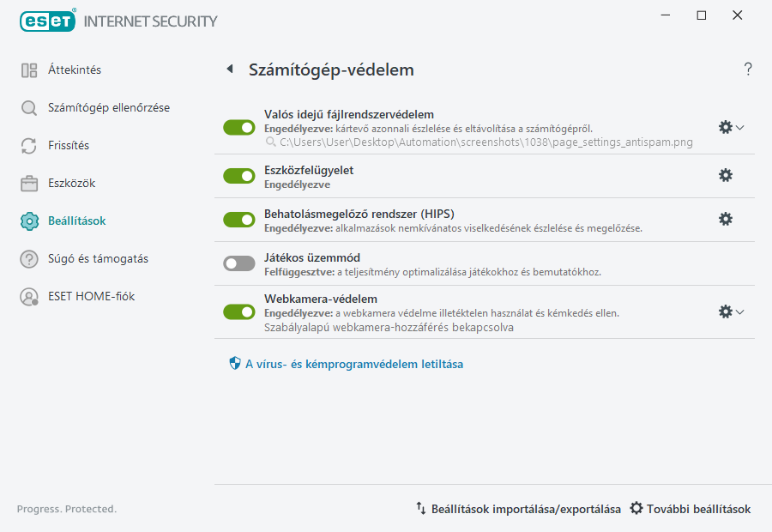Disable Valós idejű fájlrendszervédelem

[x=238, y=127]
